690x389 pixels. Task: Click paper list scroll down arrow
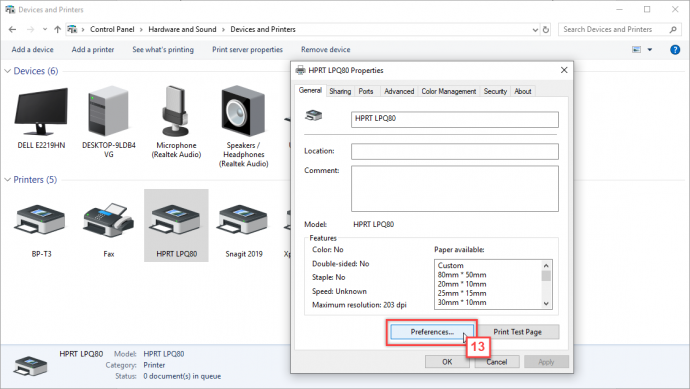click(x=546, y=303)
